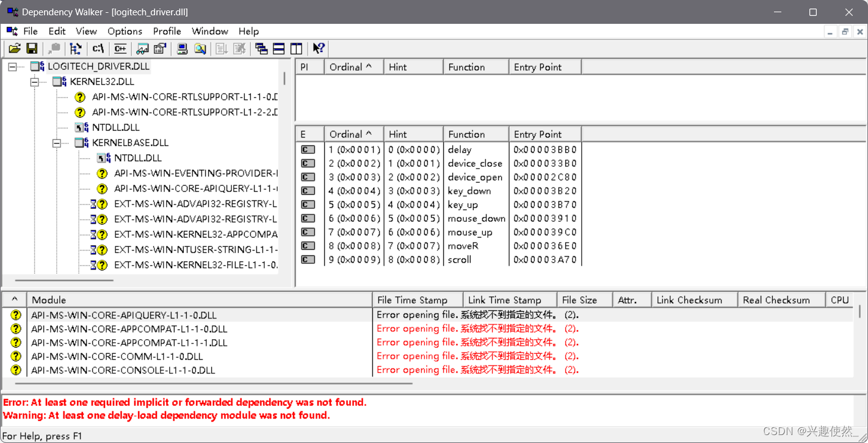
Task: Click the grayed-out Start Profiling icon
Action: 222,48
